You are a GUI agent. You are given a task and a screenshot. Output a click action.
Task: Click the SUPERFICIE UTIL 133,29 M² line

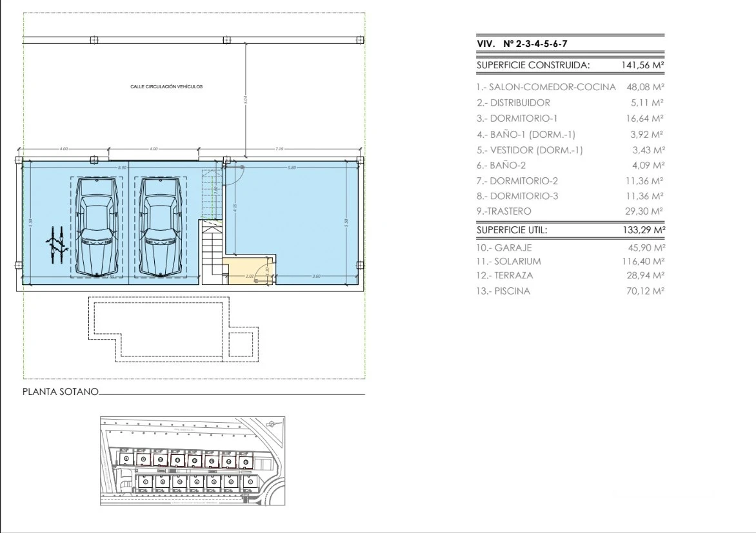click(x=568, y=229)
